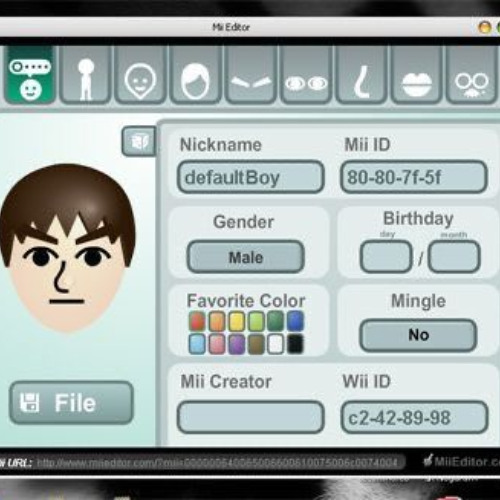Viewport: 500px width, 500px height.
Task: Toggle the Gender Male button
Action: pyautogui.click(x=246, y=257)
